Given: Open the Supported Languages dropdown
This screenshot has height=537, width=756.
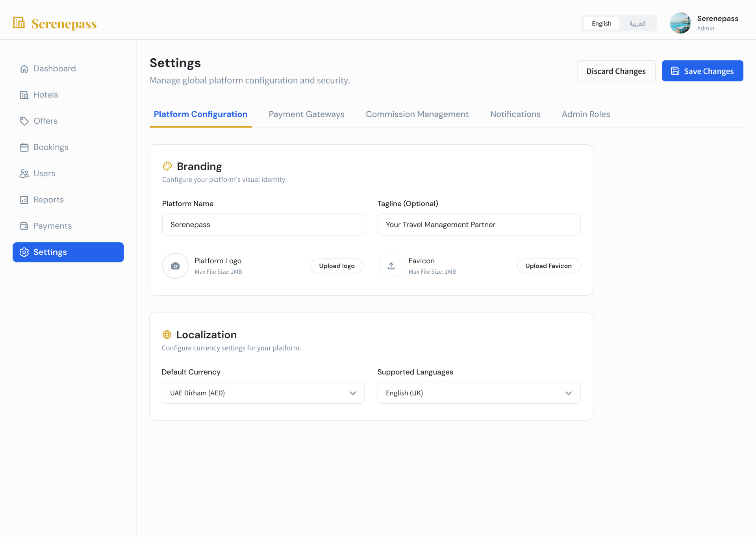Looking at the screenshot, I should [x=479, y=393].
